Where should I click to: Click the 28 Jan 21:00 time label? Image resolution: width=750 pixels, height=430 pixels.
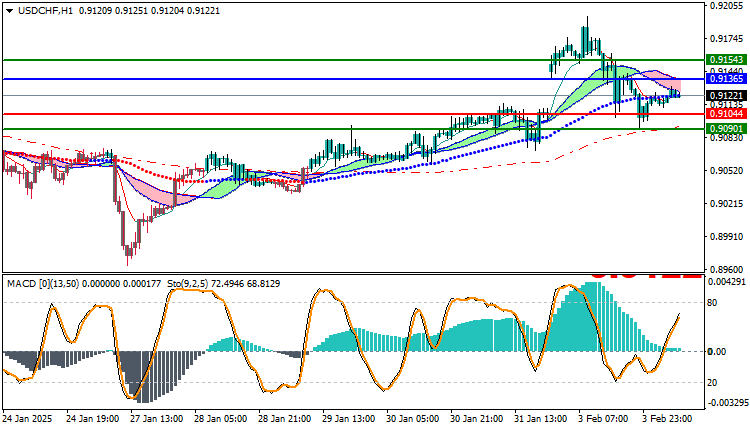tap(285, 419)
